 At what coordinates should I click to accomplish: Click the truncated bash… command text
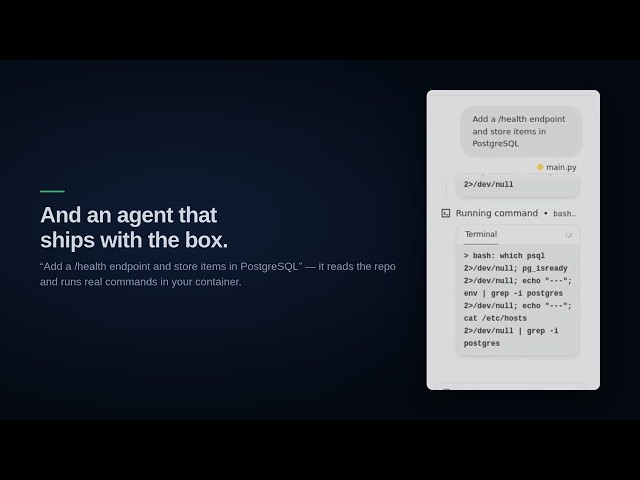coord(564,213)
